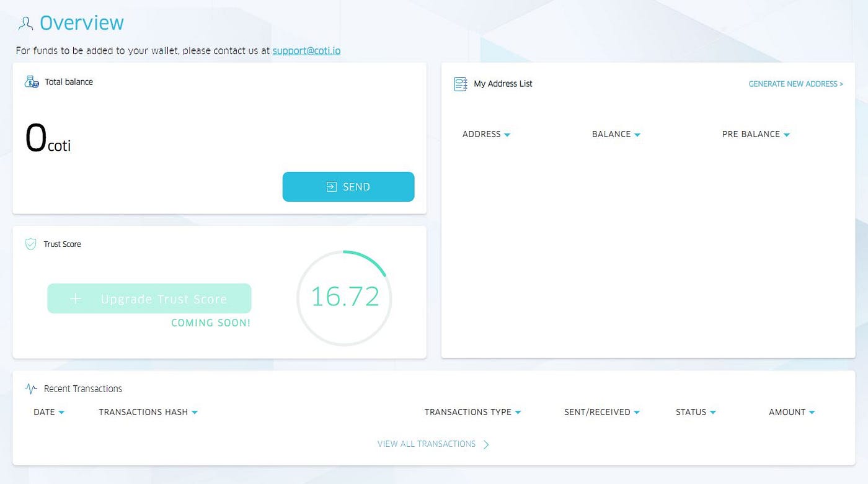
Task: Click the COMING SOON! label
Action: coord(211,323)
